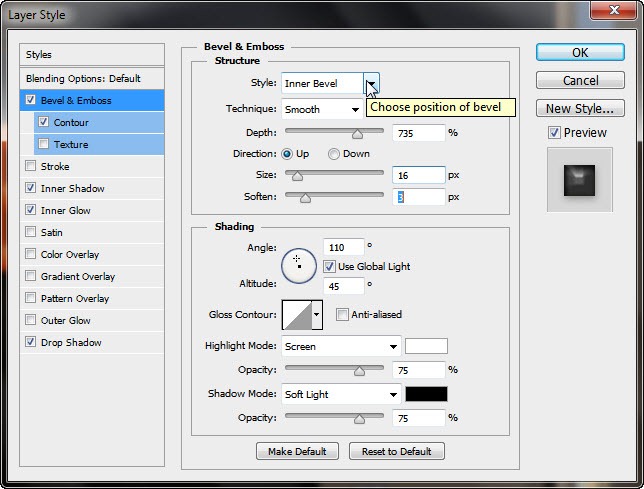
Task: Uncheck Use Global Light
Action: (x=329, y=267)
